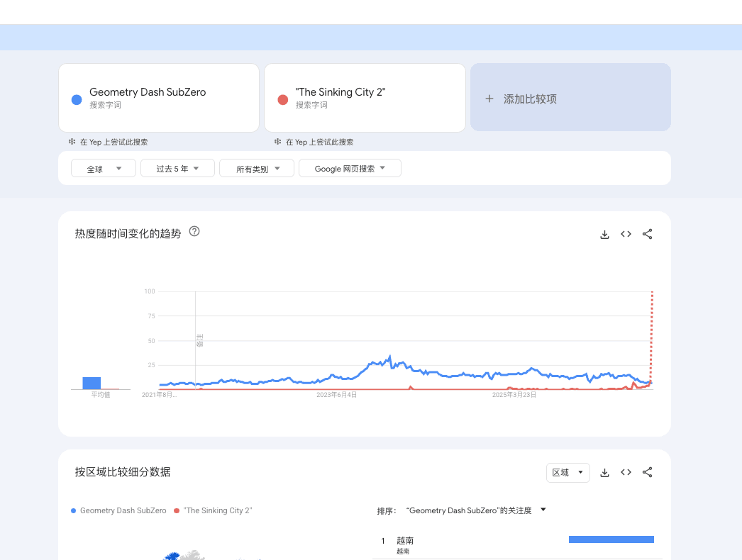The width and height of the screenshot is (742, 560).
Task: Click Yep icon under Geometry Dash SubZero
Action: (x=72, y=142)
